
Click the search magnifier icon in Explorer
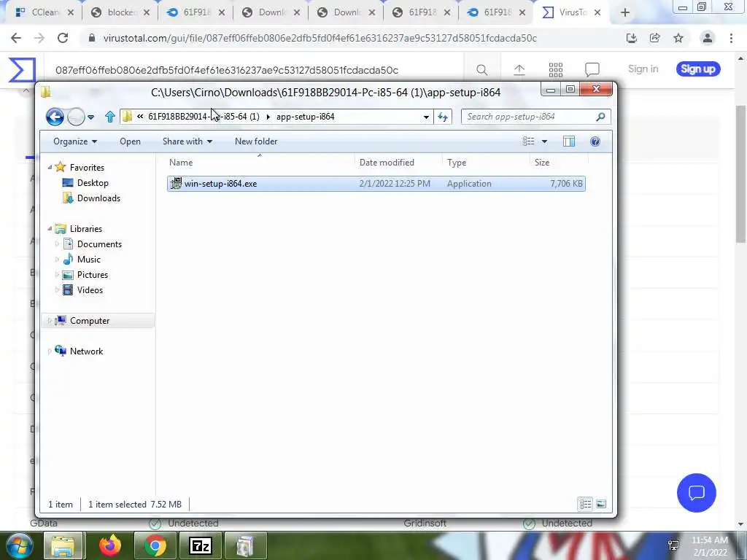[601, 117]
